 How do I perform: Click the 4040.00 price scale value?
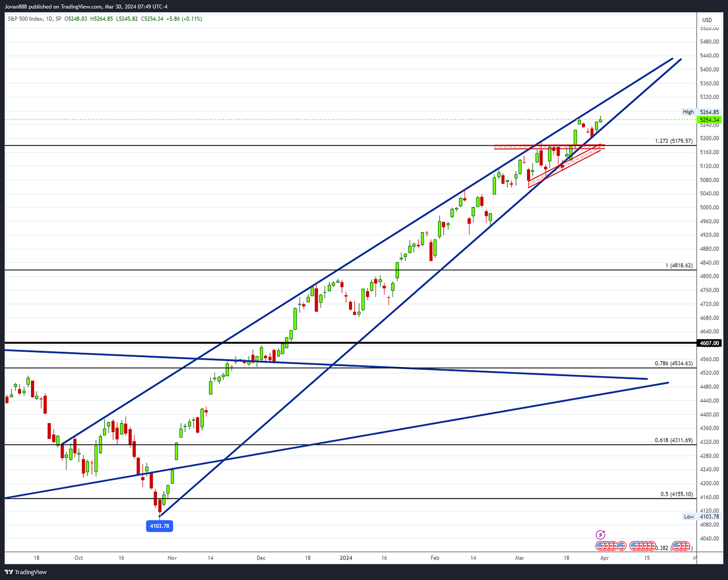(709, 539)
